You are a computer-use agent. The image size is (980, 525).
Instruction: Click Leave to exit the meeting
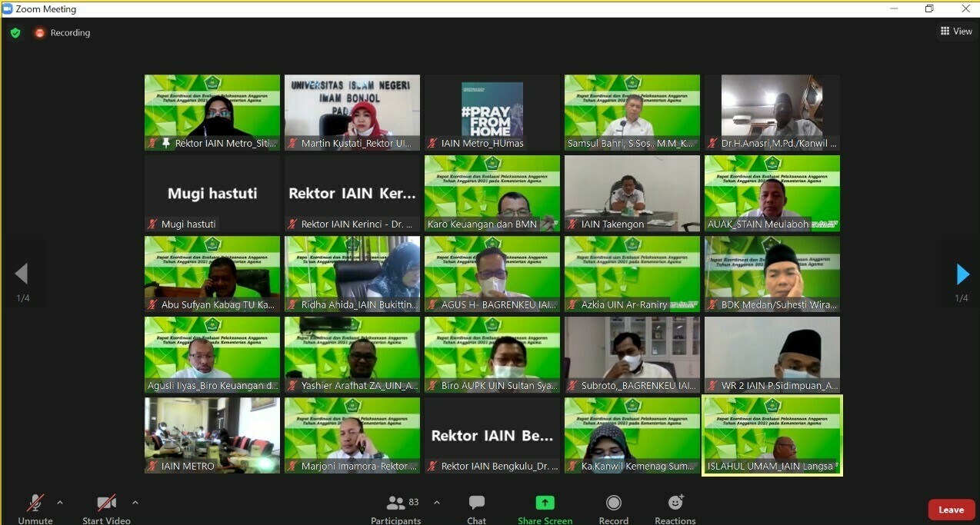[951, 509]
